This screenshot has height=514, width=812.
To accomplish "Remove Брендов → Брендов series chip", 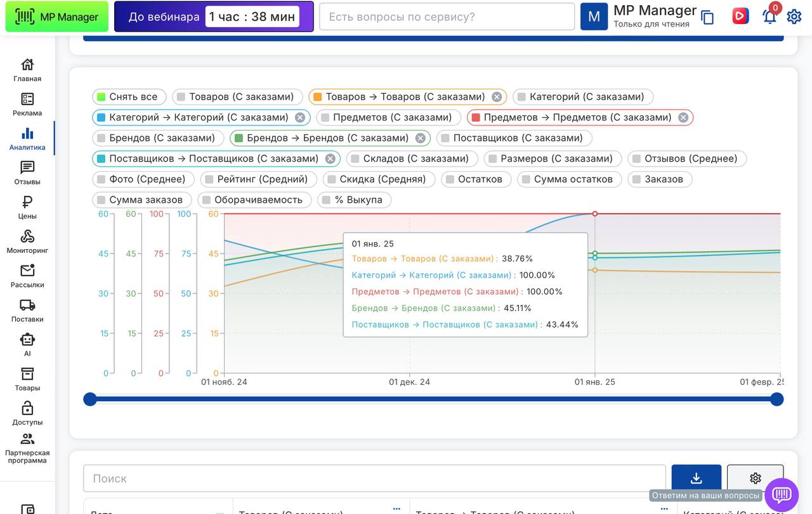I will tap(420, 138).
